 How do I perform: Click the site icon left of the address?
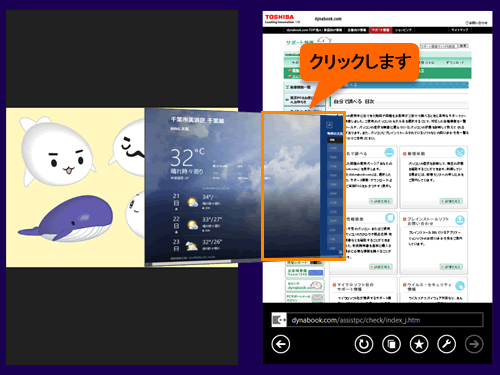point(279,320)
